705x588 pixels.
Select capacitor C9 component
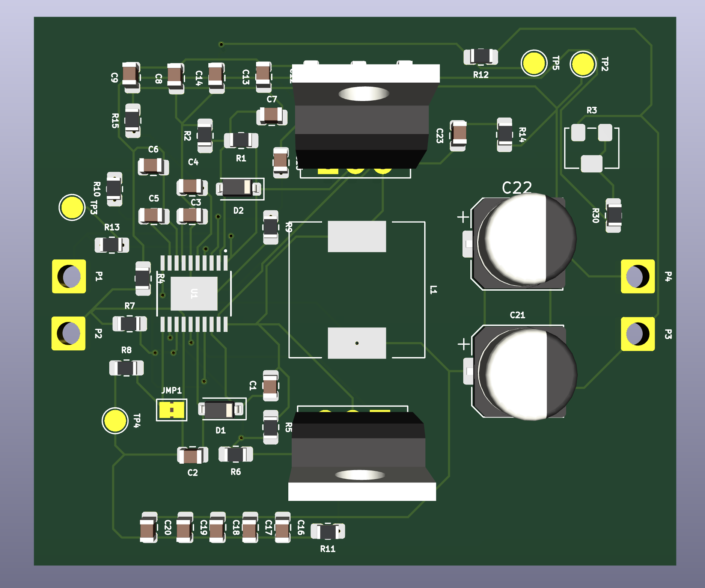pos(131,77)
